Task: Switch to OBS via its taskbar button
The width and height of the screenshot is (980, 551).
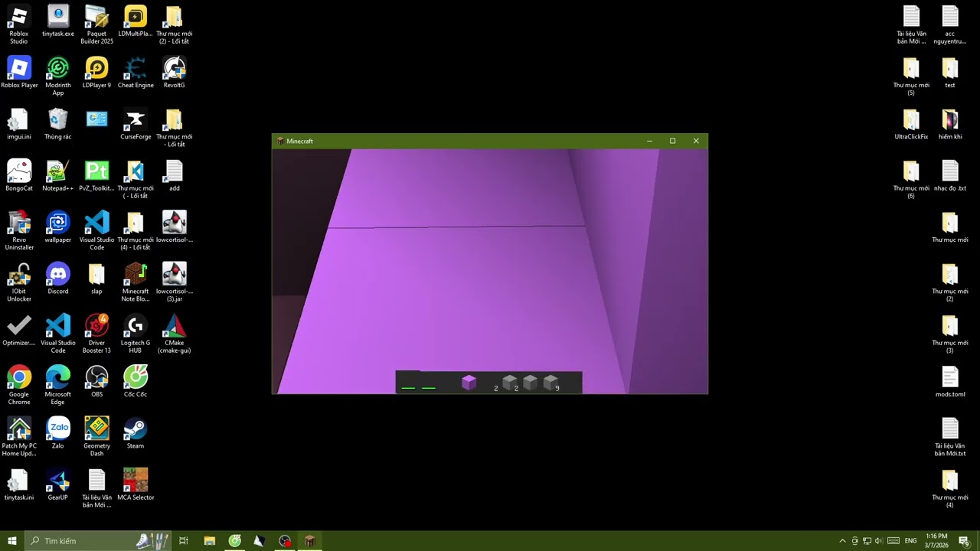Action: [285, 541]
